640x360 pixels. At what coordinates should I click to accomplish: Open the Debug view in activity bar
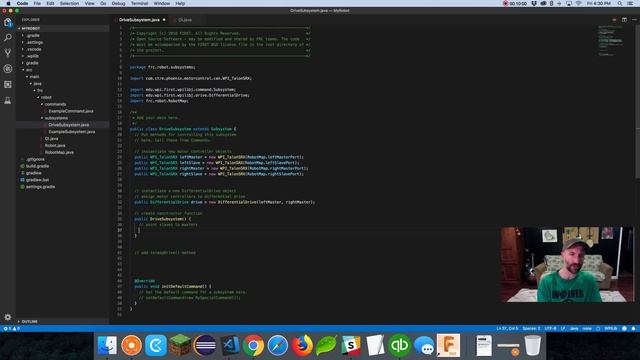click(x=8, y=69)
